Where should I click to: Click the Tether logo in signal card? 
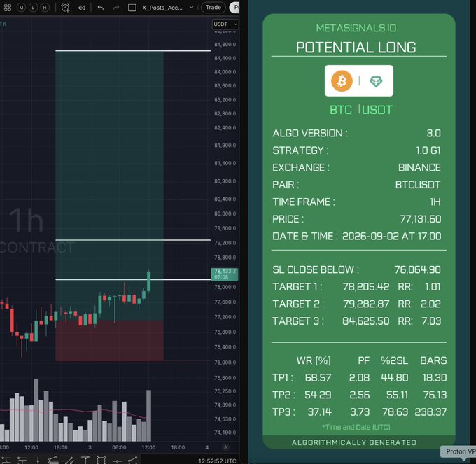pos(376,81)
